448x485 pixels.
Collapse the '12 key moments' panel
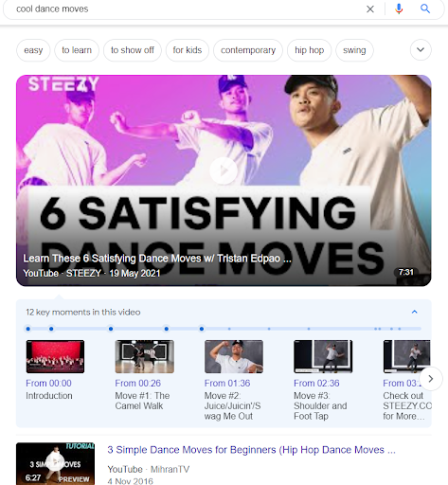coord(415,312)
